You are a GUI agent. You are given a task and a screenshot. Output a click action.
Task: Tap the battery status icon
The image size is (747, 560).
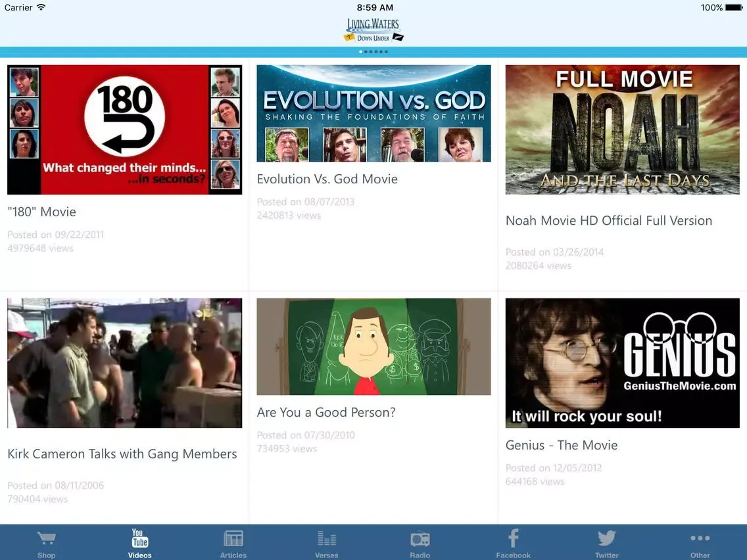[734, 7]
